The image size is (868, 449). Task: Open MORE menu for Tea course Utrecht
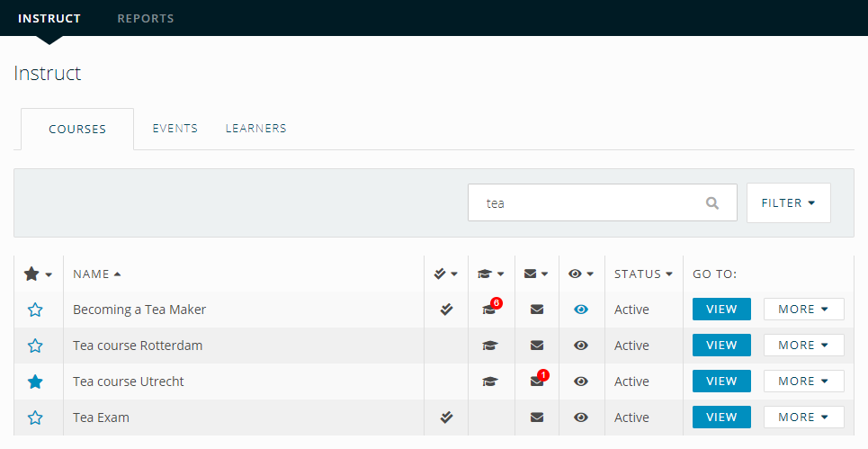804,382
